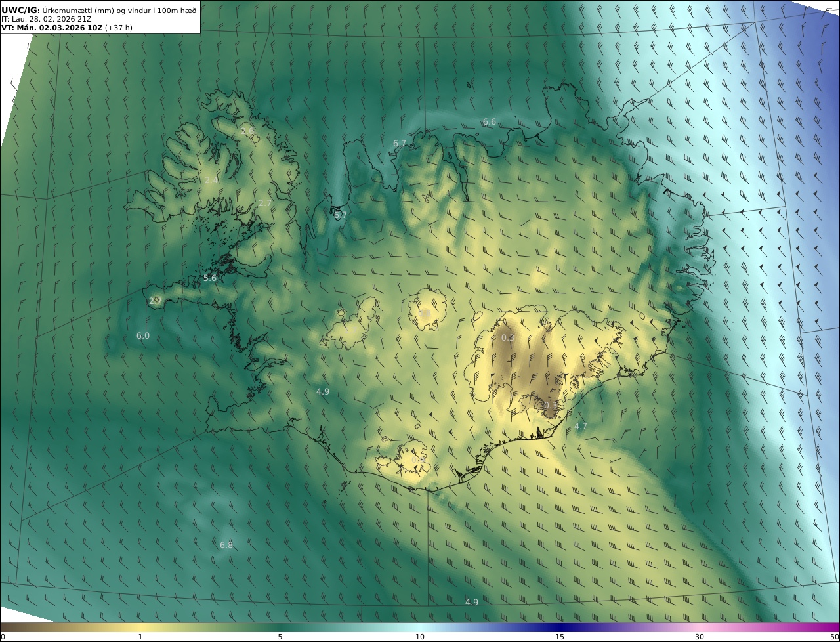Click the "6.0" precipitation value label
The width and height of the screenshot is (840, 642).
click(x=142, y=336)
